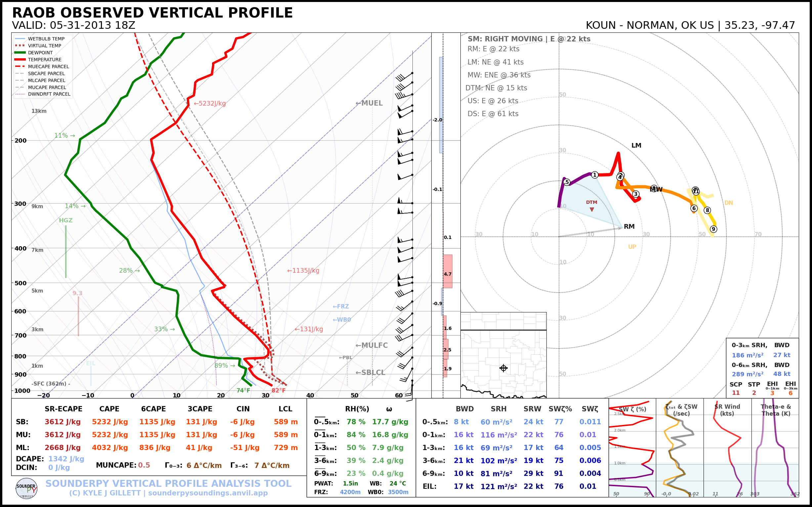Click the 74°F surface dewpoint label
The width and height of the screenshot is (812, 507).
click(x=243, y=390)
